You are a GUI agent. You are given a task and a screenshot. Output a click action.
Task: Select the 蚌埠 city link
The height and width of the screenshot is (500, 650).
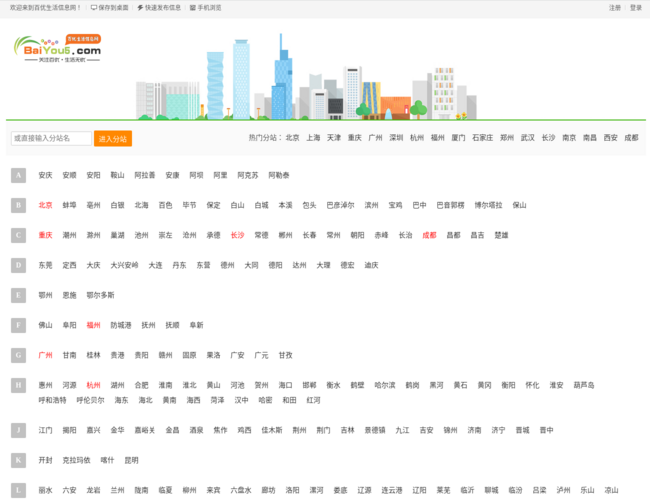click(x=69, y=205)
